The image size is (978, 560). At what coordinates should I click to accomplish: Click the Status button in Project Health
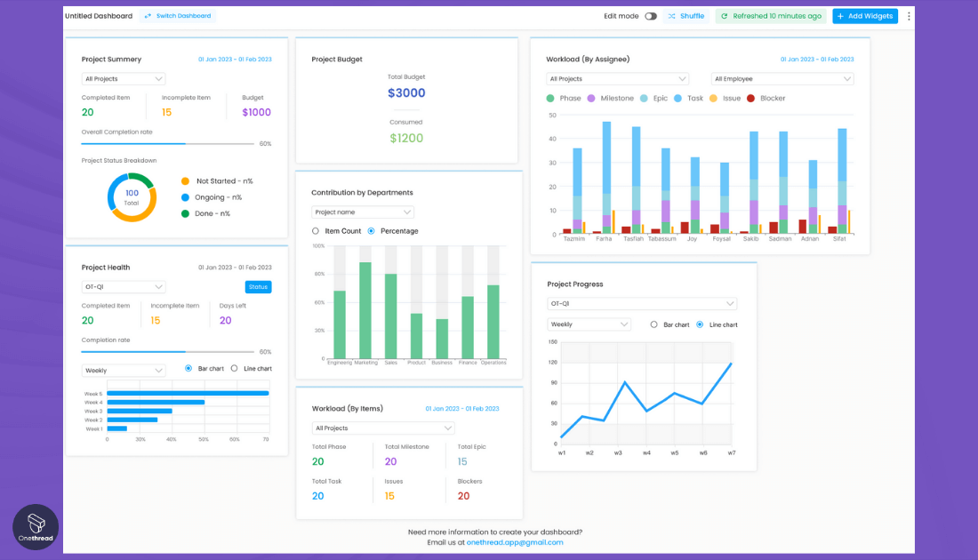(258, 286)
